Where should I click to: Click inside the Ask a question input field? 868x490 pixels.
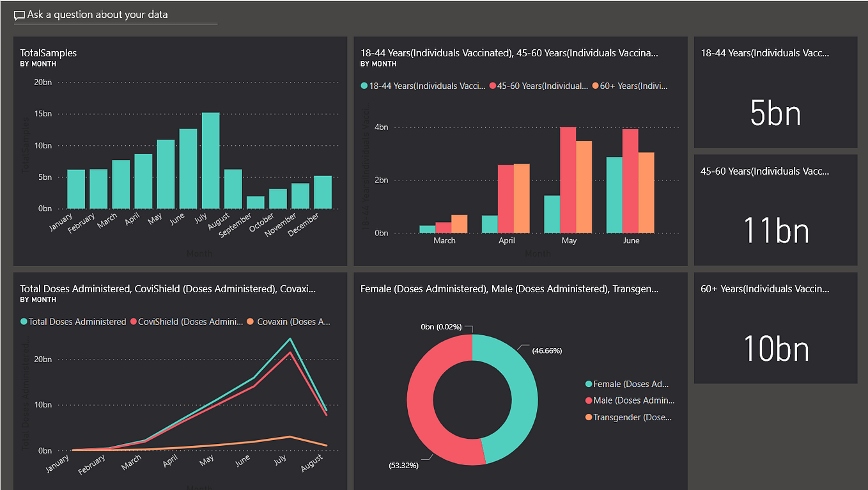coord(115,14)
